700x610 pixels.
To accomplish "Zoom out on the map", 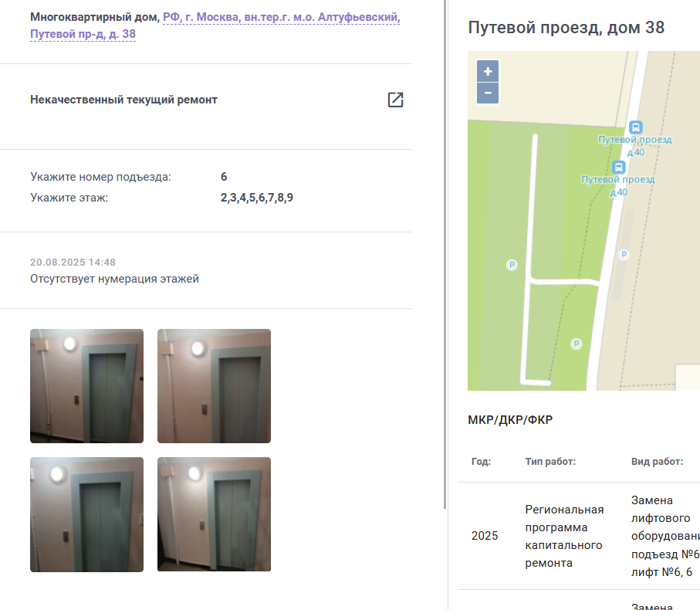I will [488, 93].
